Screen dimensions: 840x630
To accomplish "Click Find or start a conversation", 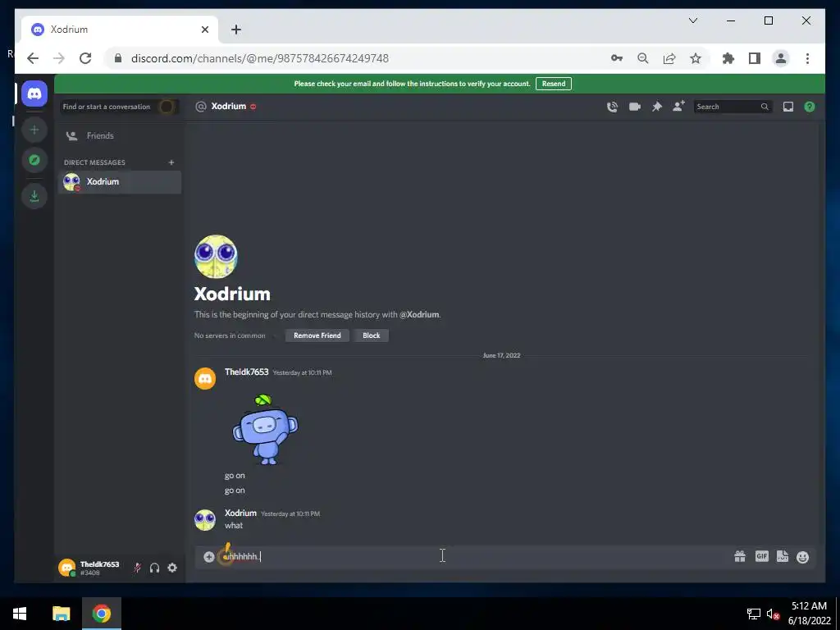I will [x=120, y=107].
